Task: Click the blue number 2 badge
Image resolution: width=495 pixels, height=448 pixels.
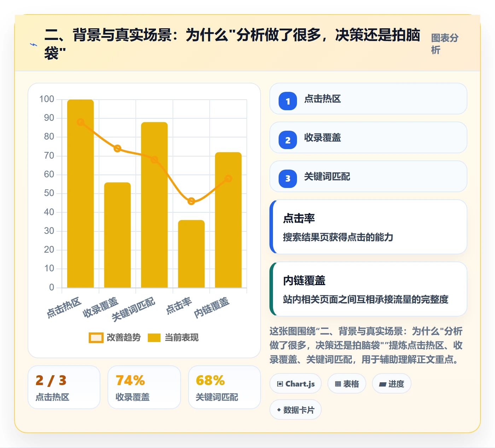Action: (x=288, y=140)
